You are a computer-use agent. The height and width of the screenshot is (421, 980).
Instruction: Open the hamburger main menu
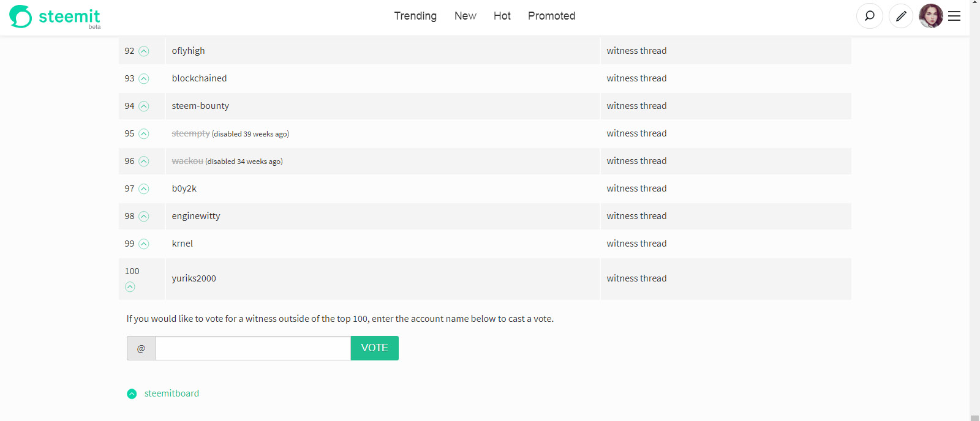(x=954, y=16)
